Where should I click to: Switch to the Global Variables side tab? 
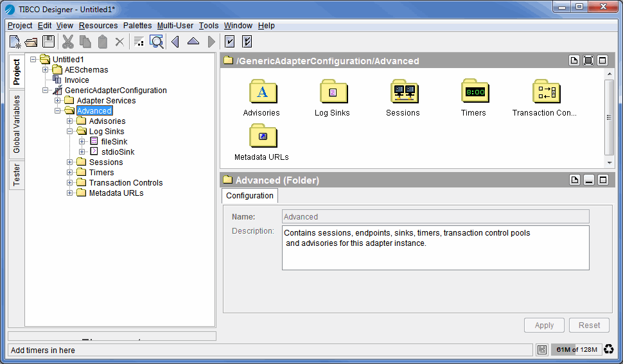[x=17, y=125]
